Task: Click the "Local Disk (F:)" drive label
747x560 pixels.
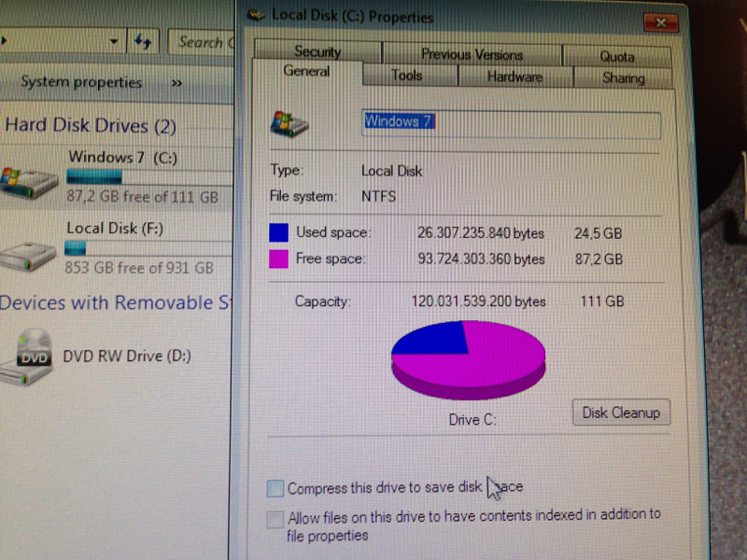Action: 115,229
